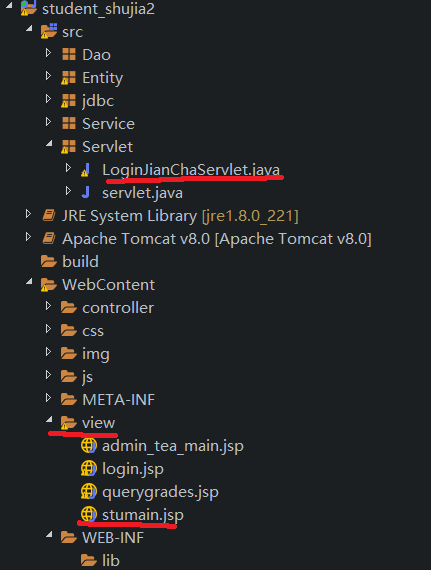Expand LoginJianChaServlet.java node
The image size is (431, 570).
pyautogui.click(x=68, y=168)
